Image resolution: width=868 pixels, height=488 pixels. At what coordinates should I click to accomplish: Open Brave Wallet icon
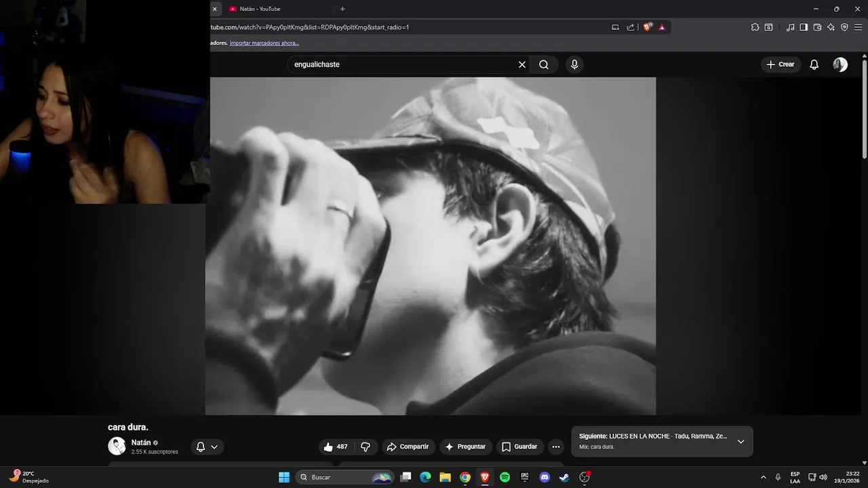click(817, 27)
